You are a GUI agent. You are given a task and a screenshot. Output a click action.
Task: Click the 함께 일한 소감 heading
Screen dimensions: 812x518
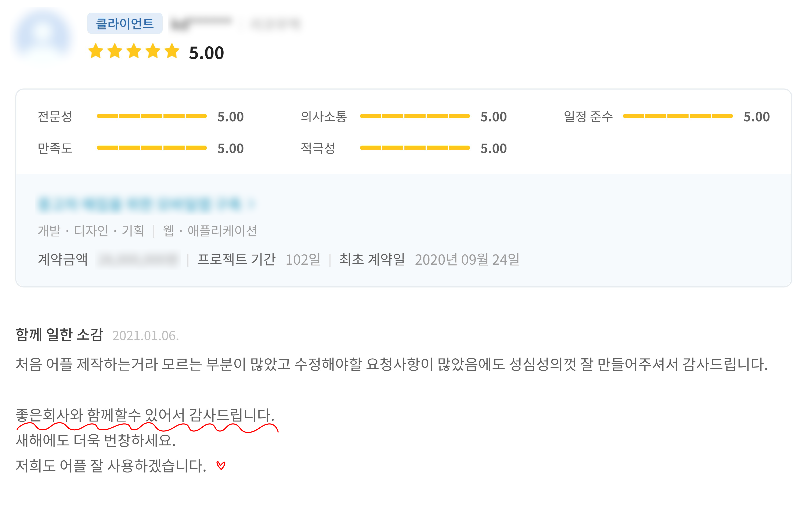pos(59,335)
